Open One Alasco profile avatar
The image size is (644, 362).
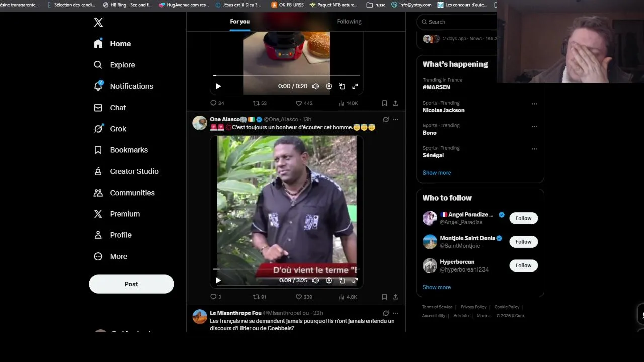[200, 123]
